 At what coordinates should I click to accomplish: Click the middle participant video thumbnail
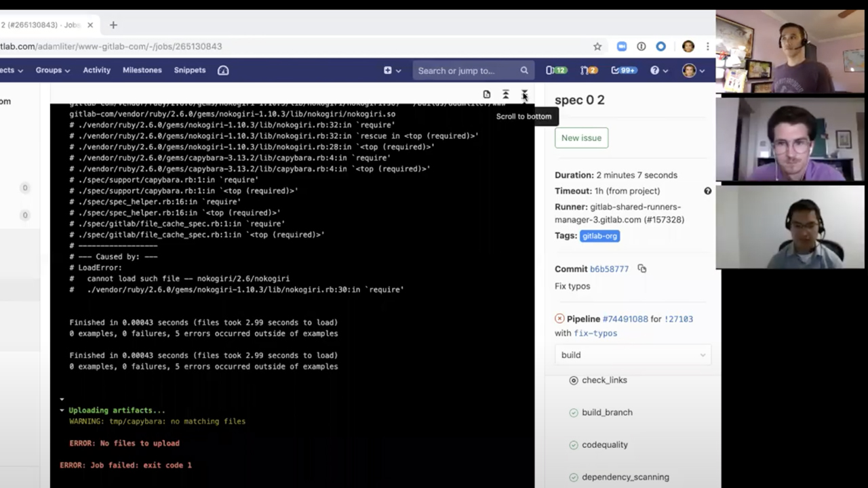[791, 140]
